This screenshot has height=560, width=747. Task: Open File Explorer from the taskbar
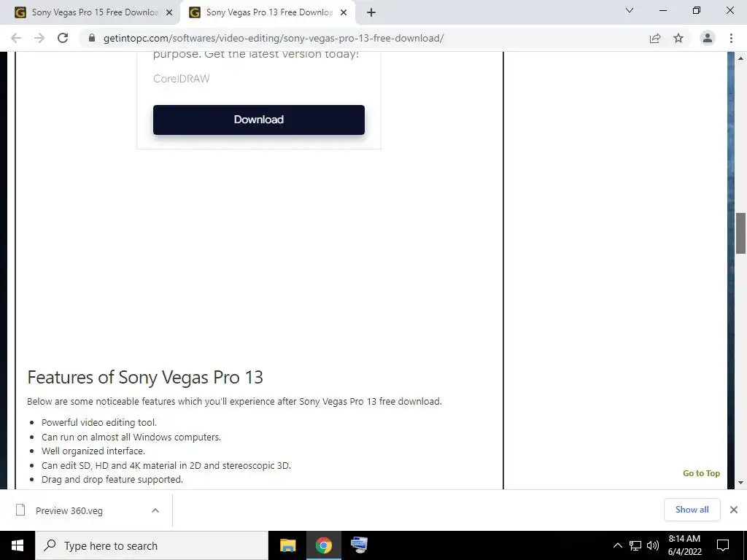[x=287, y=545]
